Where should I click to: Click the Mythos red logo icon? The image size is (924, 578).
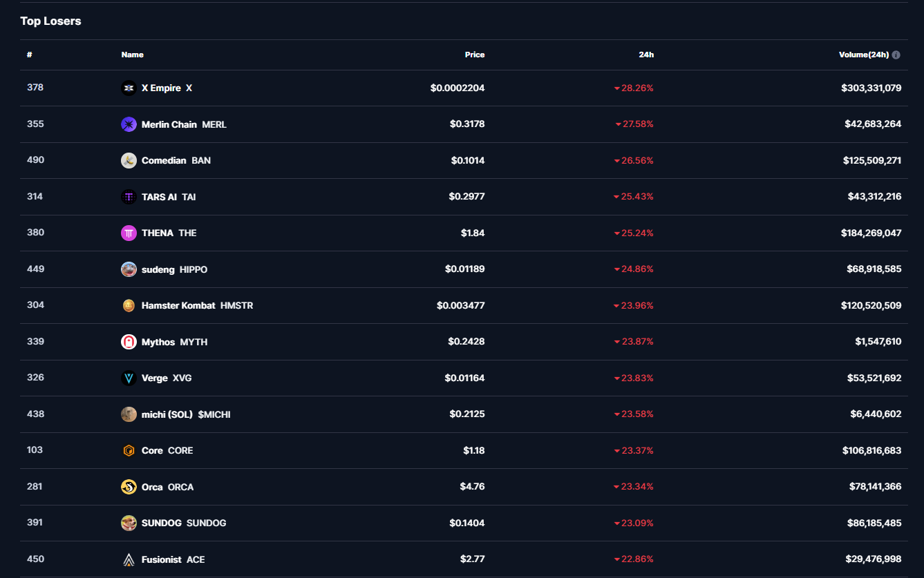click(129, 342)
